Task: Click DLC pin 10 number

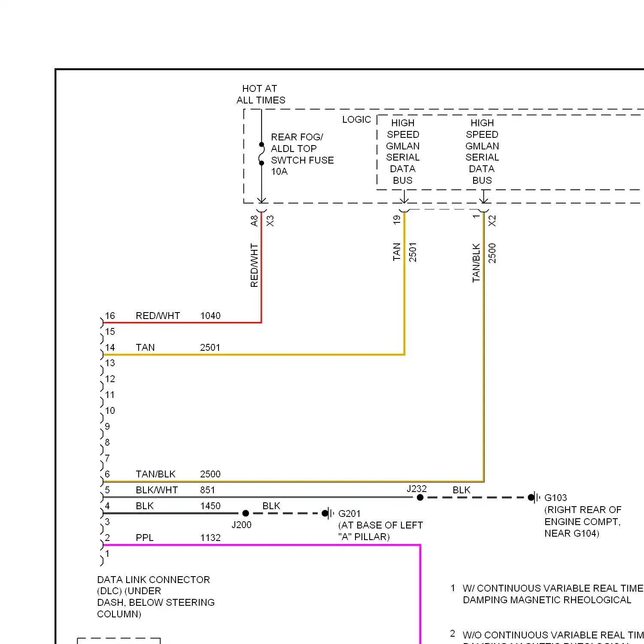Action: click(x=110, y=410)
